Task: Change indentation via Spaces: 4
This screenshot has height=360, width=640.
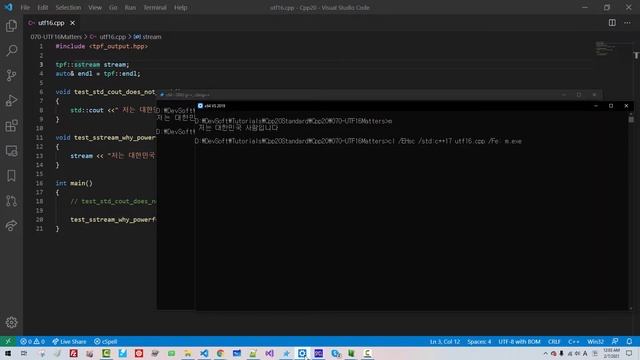Action: (479, 341)
